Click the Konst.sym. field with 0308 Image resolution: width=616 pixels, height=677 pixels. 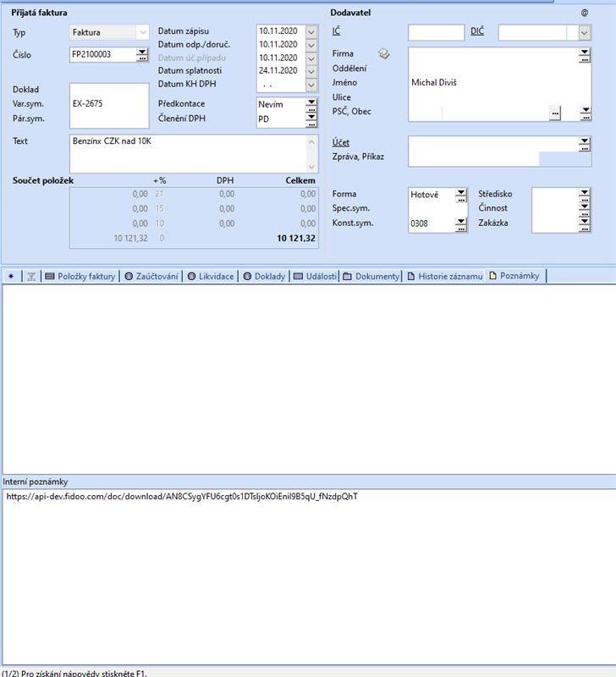coord(432,223)
